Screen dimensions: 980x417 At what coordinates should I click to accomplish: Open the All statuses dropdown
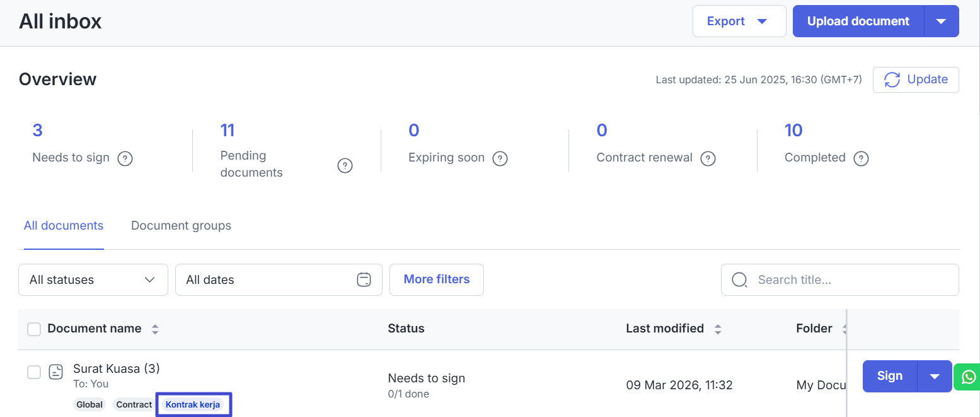[x=93, y=279]
